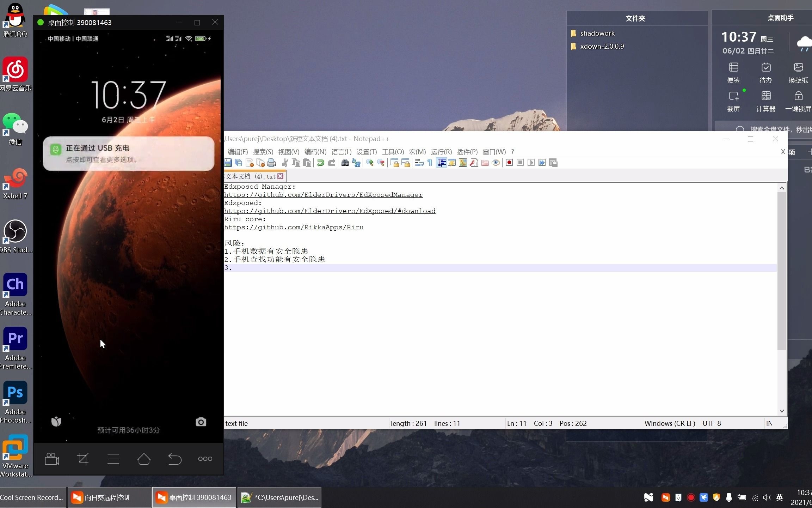Click the screenshot crop icon under the phone screen
The image size is (812, 508).
[x=82, y=459]
